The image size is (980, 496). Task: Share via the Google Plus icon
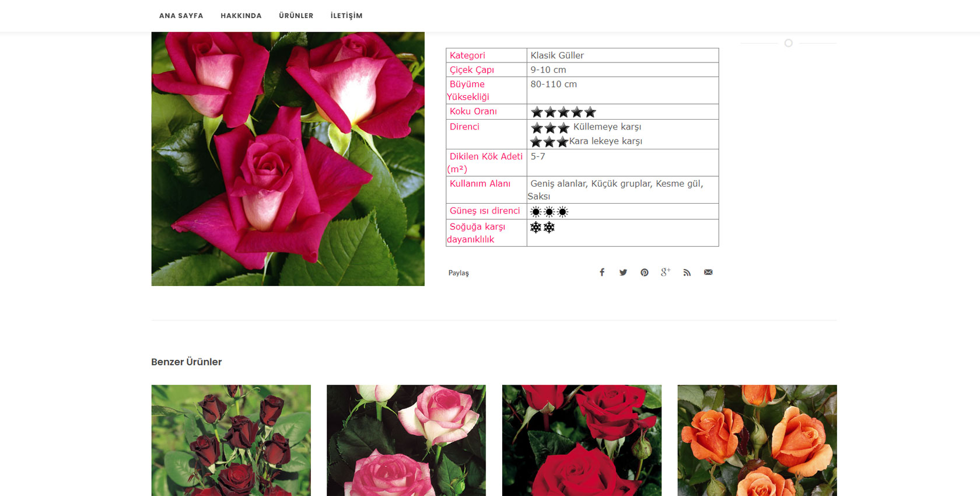(x=666, y=273)
